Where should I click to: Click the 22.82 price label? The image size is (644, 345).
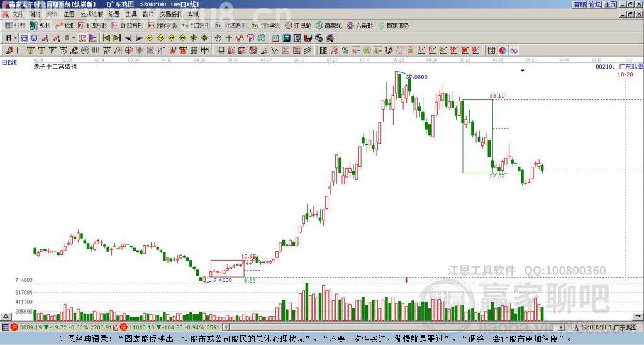[x=497, y=176]
